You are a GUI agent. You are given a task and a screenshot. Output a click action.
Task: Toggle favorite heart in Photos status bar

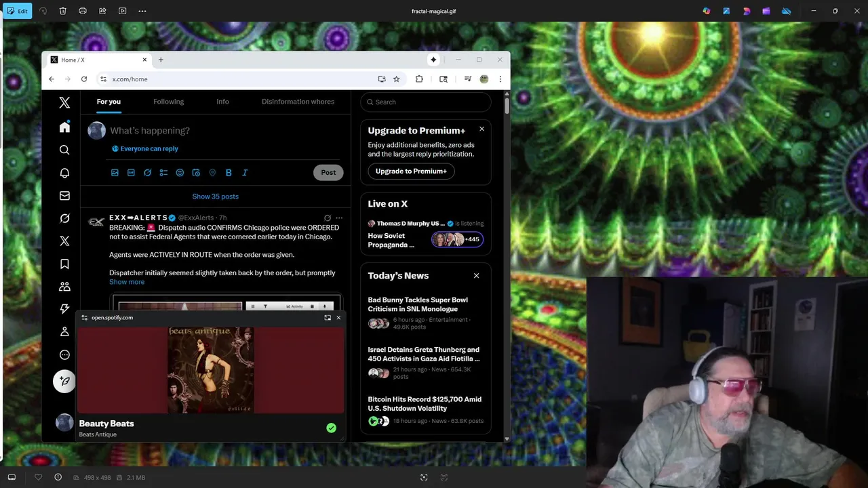[x=38, y=477]
